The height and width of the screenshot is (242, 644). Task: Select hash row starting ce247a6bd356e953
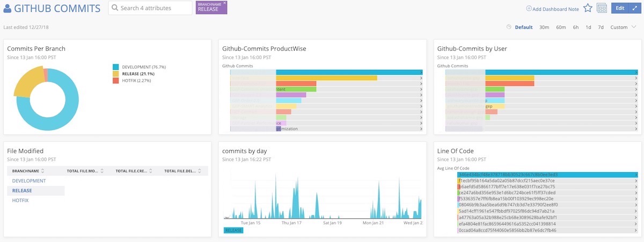pyautogui.click(x=548, y=193)
